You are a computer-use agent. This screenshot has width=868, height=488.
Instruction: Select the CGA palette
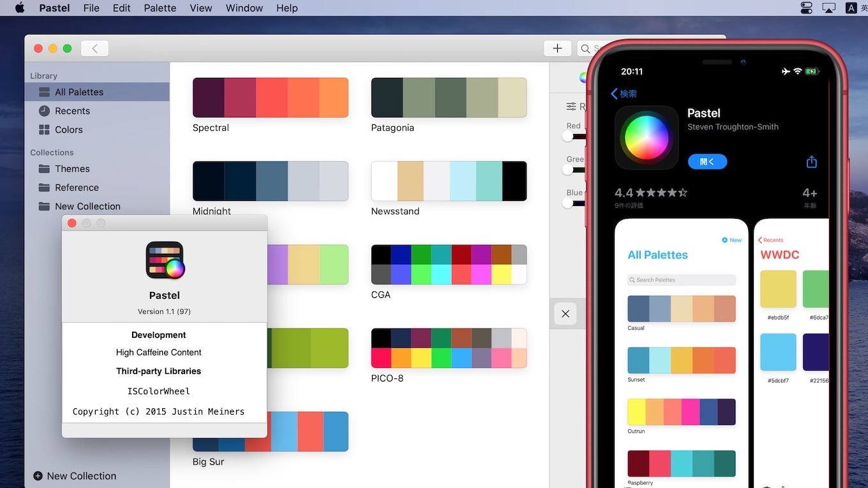click(x=449, y=265)
